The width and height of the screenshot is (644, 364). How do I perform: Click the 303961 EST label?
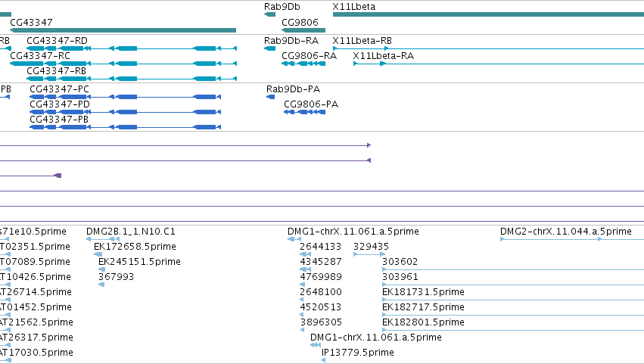(x=400, y=277)
